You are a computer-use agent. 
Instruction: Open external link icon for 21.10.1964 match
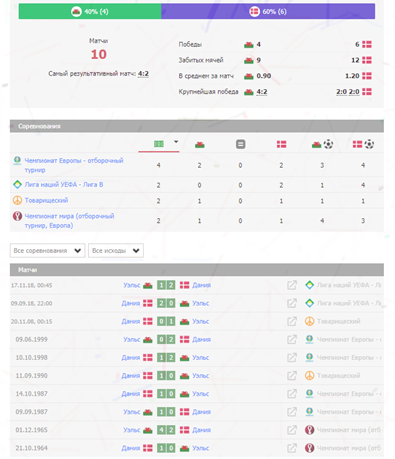[x=292, y=448]
